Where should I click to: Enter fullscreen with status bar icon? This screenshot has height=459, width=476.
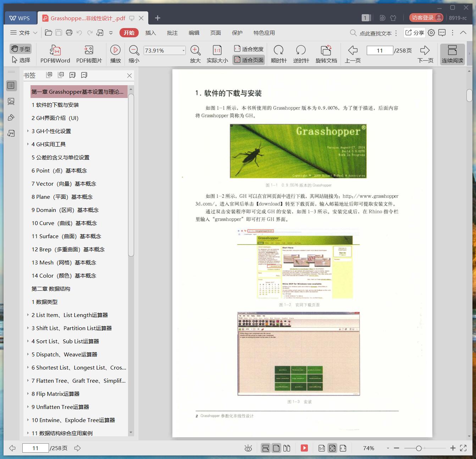[463, 448]
